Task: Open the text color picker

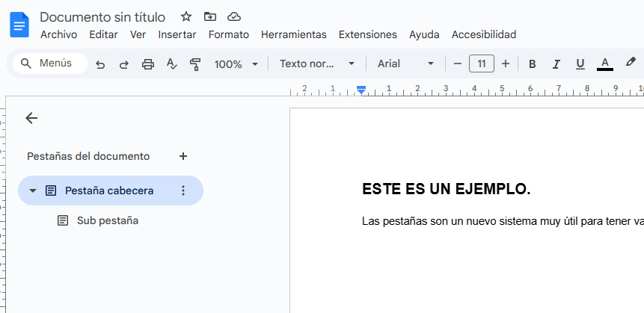Action: click(605, 64)
